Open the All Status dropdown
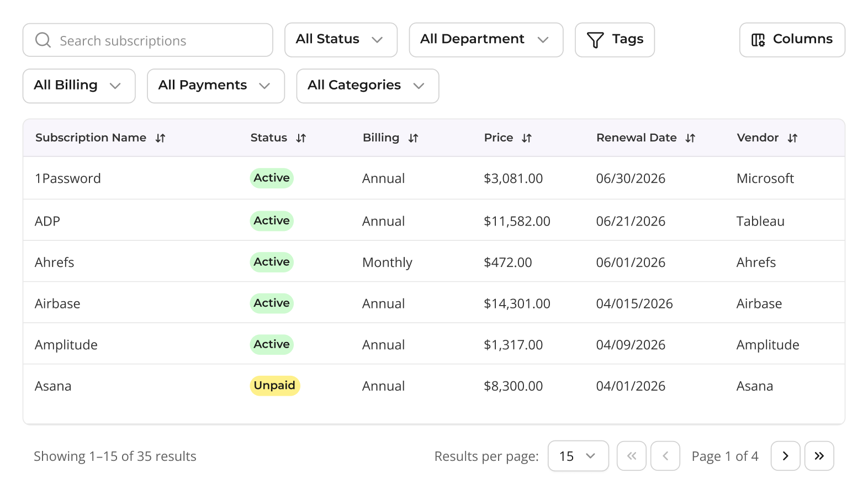Viewport: 868px width, 494px height. (341, 40)
